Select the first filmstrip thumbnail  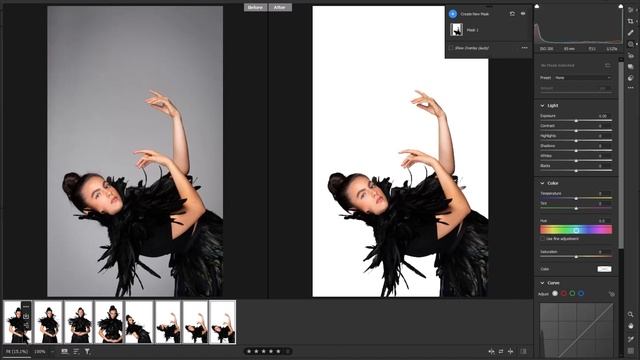pyautogui.click(x=18, y=322)
